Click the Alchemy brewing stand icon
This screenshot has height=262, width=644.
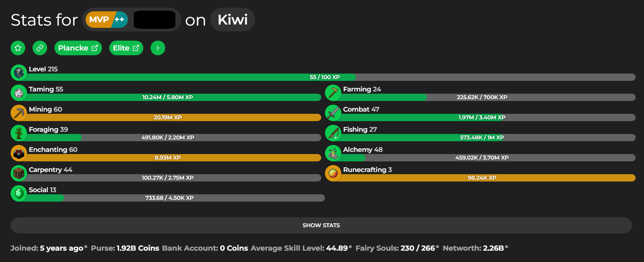pos(333,153)
